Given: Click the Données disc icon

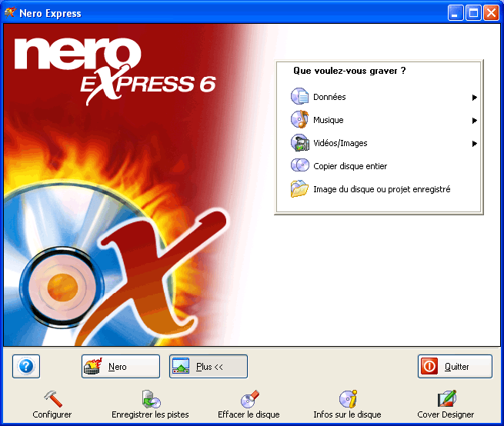Looking at the screenshot, I should 299,98.
